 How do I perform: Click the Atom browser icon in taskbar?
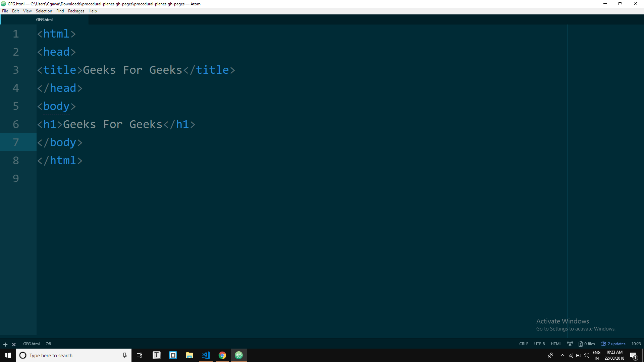tap(239, 355)
